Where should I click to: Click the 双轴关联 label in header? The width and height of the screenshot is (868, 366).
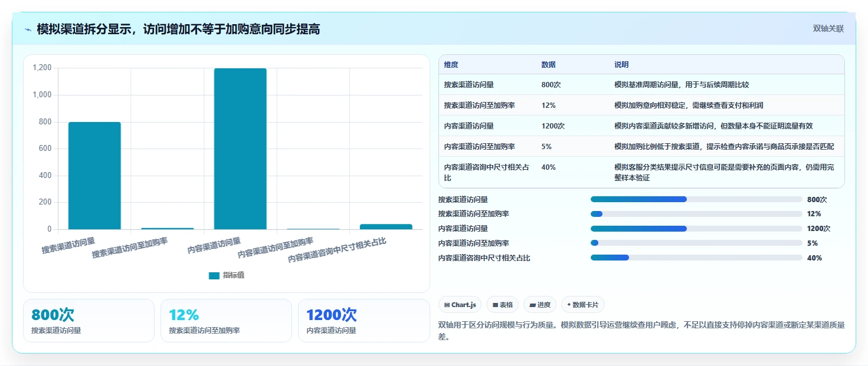(828, 28)
